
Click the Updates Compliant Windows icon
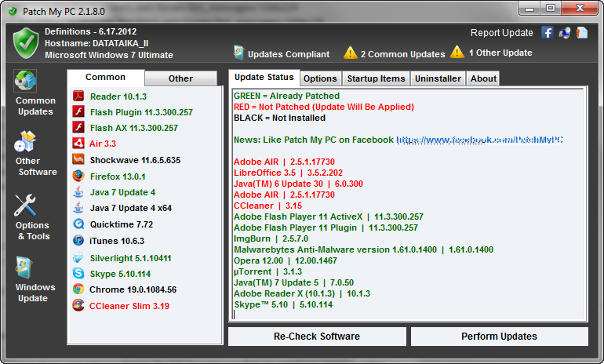coord(238,53)
